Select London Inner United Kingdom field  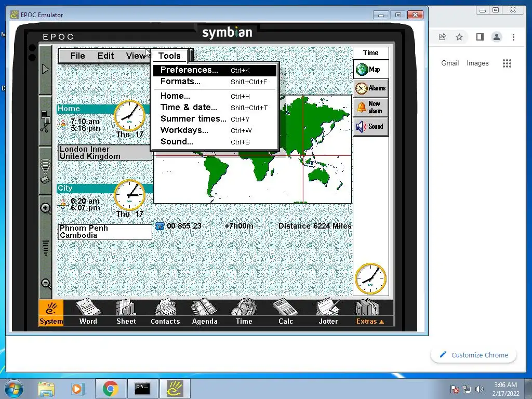(x=105, y=153)
